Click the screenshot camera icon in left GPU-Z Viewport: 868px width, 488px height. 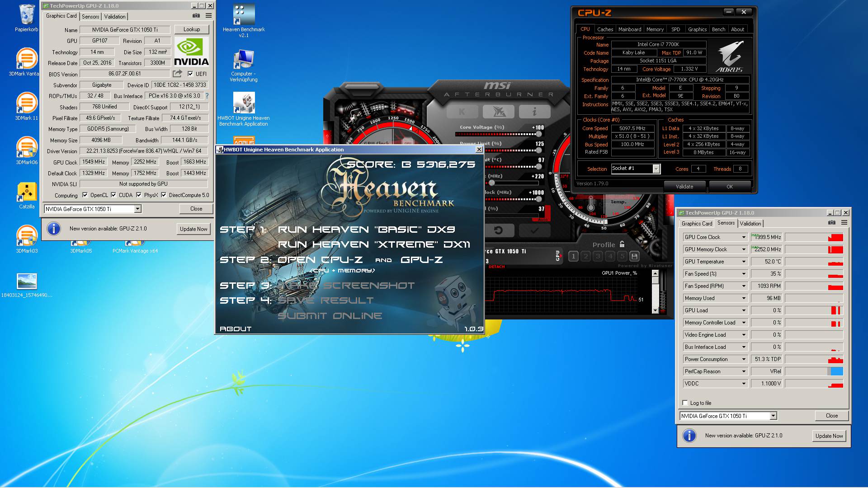[x=196, y=16]
